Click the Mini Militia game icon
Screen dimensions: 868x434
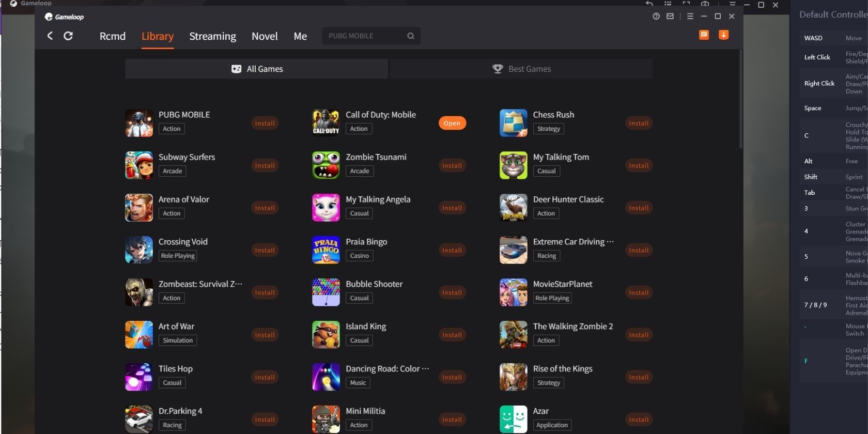pos(326,420)
